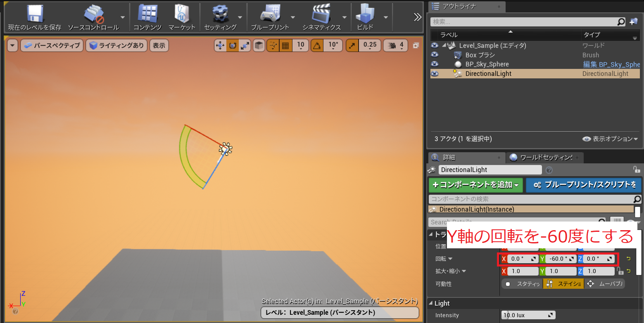Select the Details tab
The image size is (644, 323).
[x=449, y=158]
